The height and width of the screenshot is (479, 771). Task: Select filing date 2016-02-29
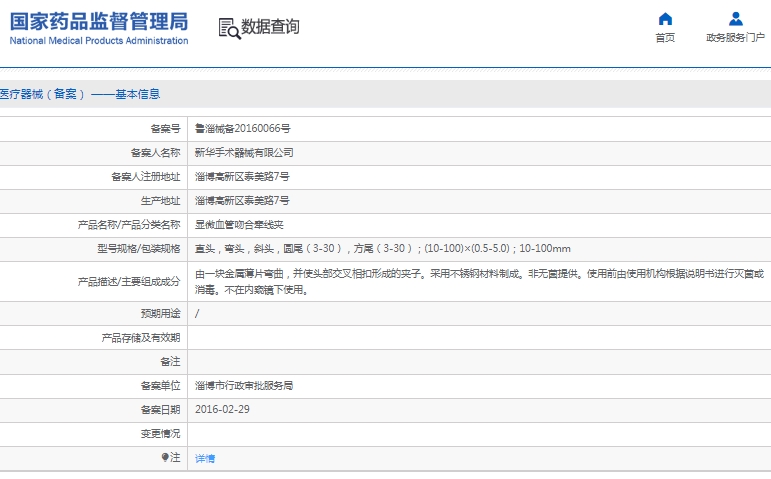(x=222, y=409)
